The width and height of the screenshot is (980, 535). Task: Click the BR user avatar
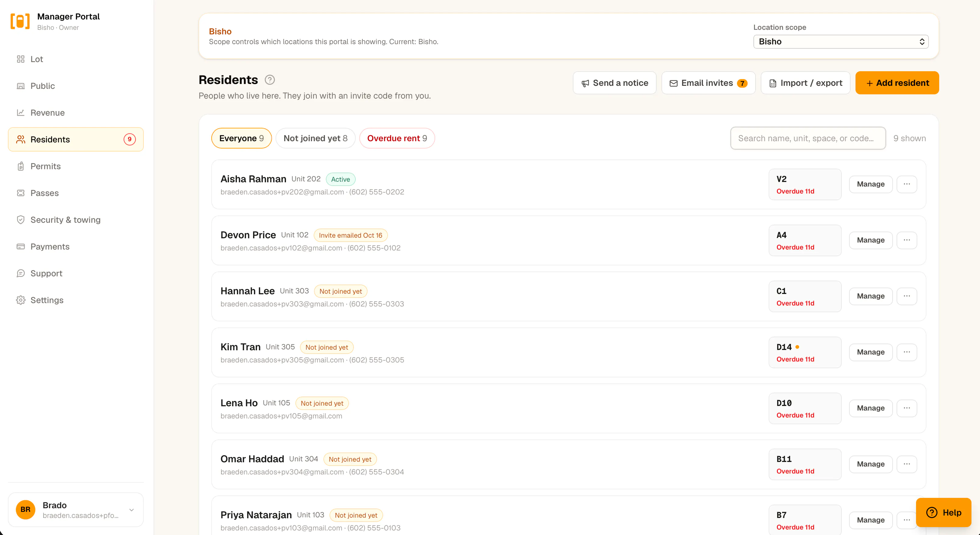tap(26, 509)
